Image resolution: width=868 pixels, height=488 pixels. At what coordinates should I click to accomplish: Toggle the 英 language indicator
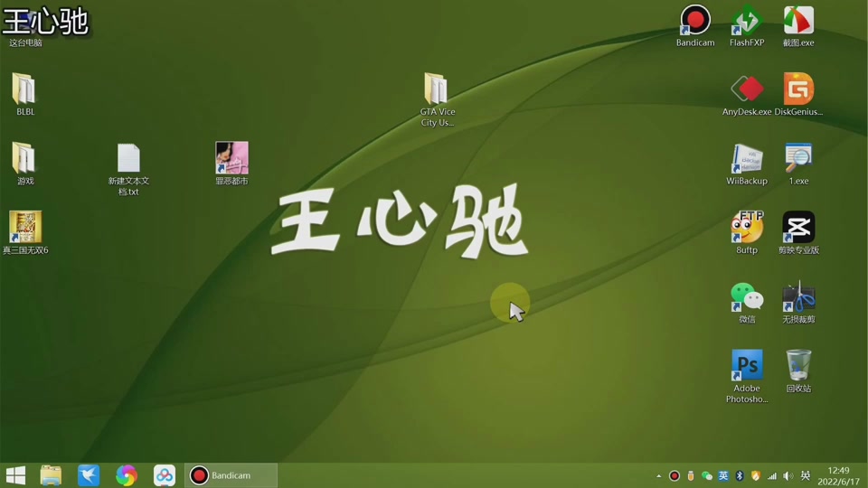point(806,476)
